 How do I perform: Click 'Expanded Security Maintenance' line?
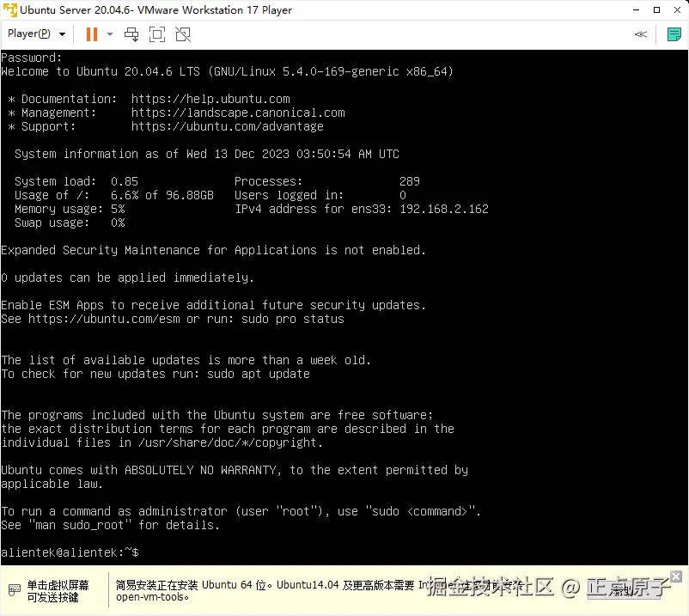214,250
